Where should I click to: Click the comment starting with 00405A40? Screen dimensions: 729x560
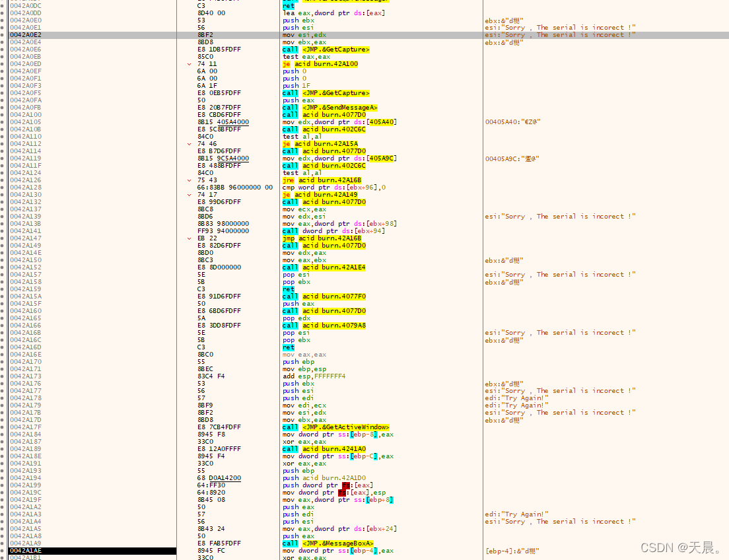tap(513, 122)
